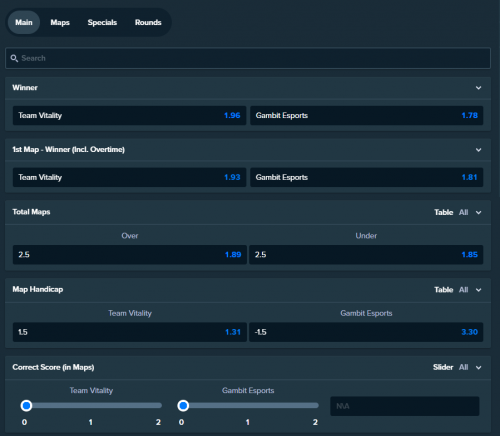Click the N/A correct score odds box
500x436 pixels.
click(405, 406)
